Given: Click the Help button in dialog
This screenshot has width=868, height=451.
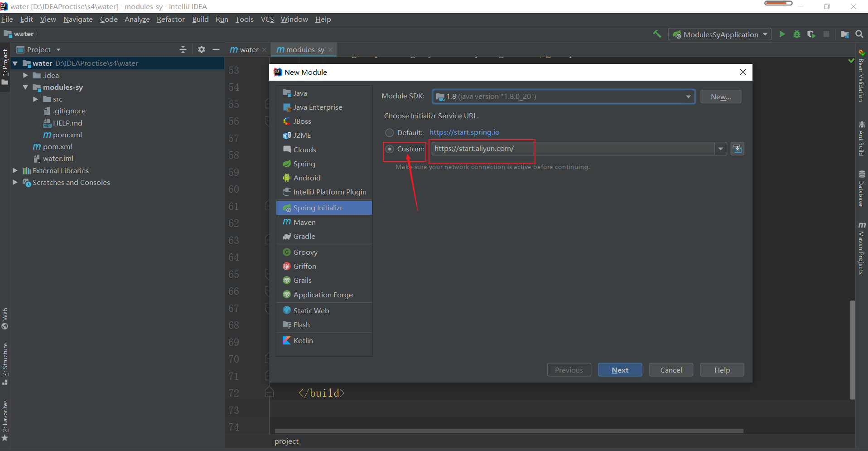Looking at the screenshot, I should [722, 370].
